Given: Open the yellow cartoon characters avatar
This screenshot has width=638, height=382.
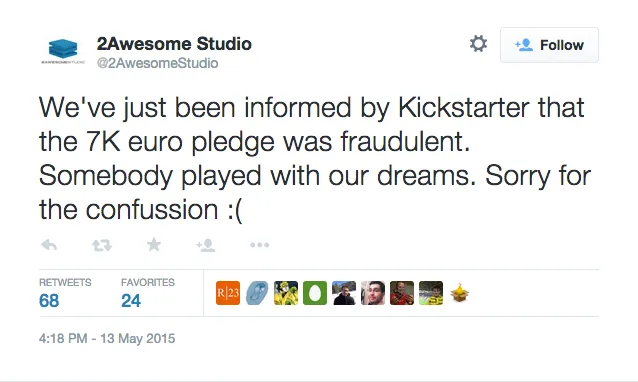Looking at the screenshot, I should (x=286, y=293).
